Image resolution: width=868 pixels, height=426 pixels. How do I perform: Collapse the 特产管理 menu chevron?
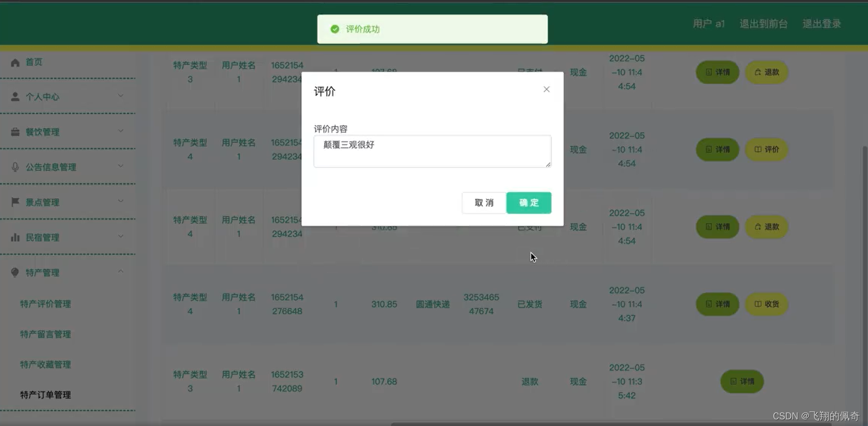(120, 271)
